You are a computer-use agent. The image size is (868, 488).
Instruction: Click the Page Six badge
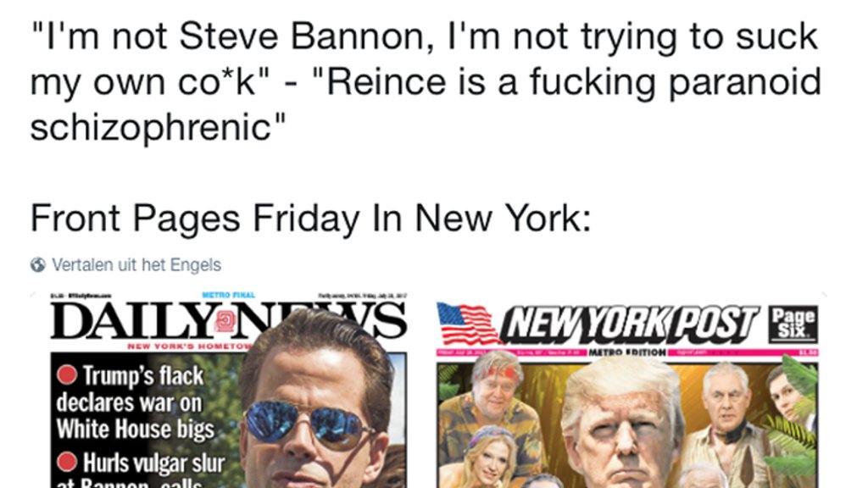(x=795, y=323)
